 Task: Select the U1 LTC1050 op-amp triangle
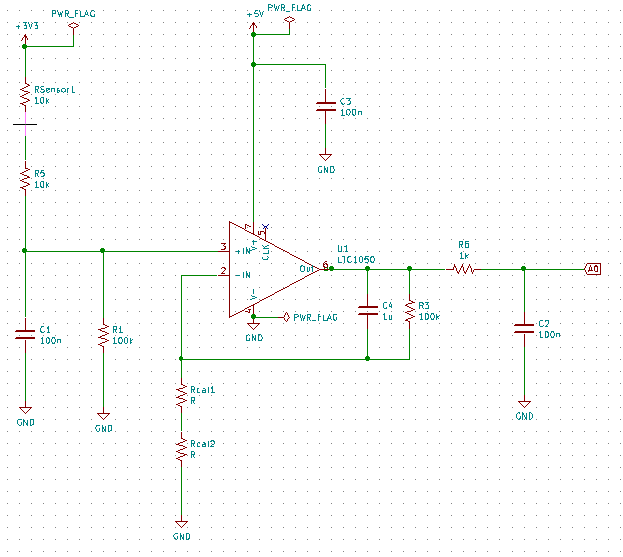tap(274, 269)
